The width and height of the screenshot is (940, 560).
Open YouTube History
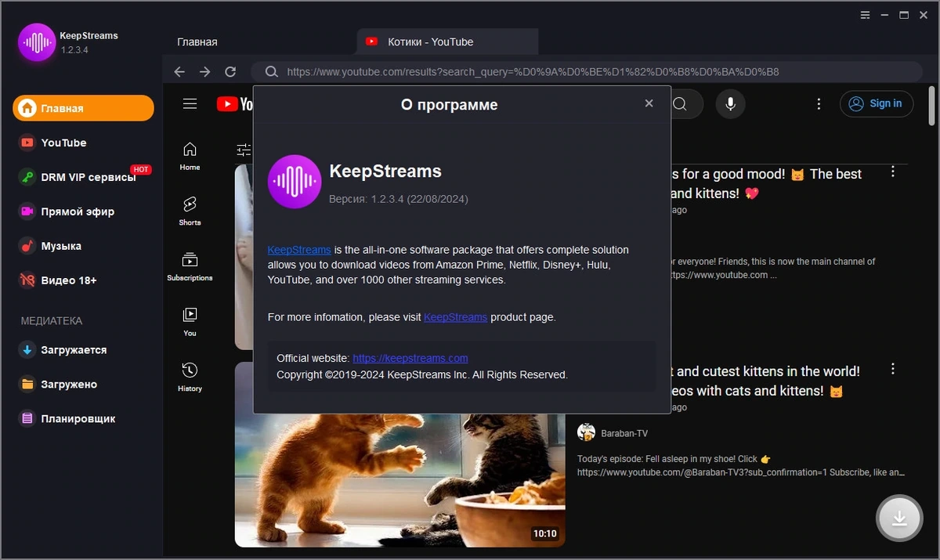pos(190,378)
